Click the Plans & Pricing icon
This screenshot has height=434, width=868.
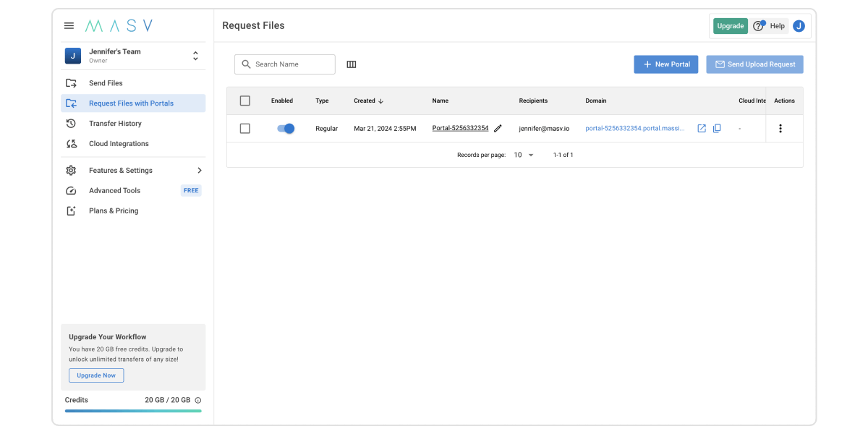click(x=71, y=211)
